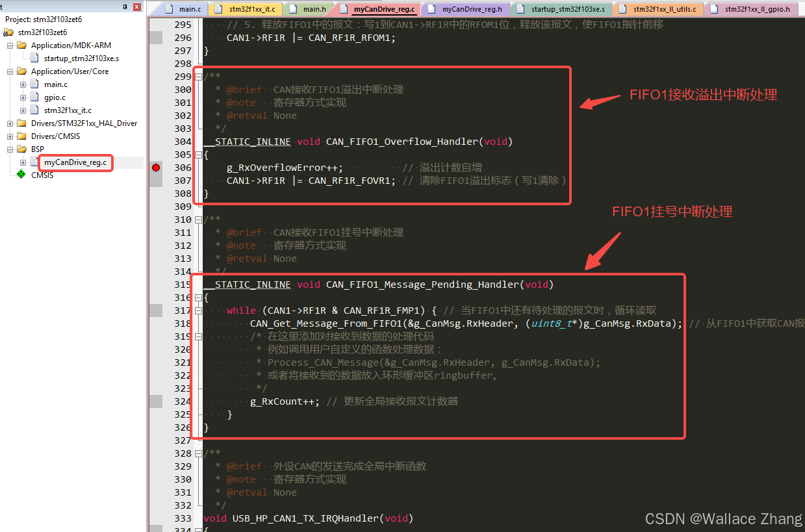Select the myCanDrive_reg.c editor tab
Image resolution: width=805 pixels, height=532 pixels.
point(379,9)
